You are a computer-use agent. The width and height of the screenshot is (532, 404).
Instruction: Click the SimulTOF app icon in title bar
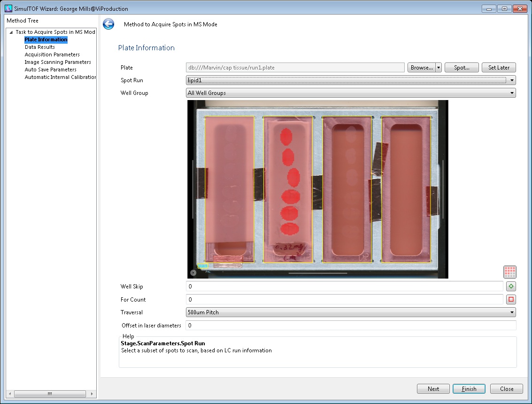[x=8, y=8]
